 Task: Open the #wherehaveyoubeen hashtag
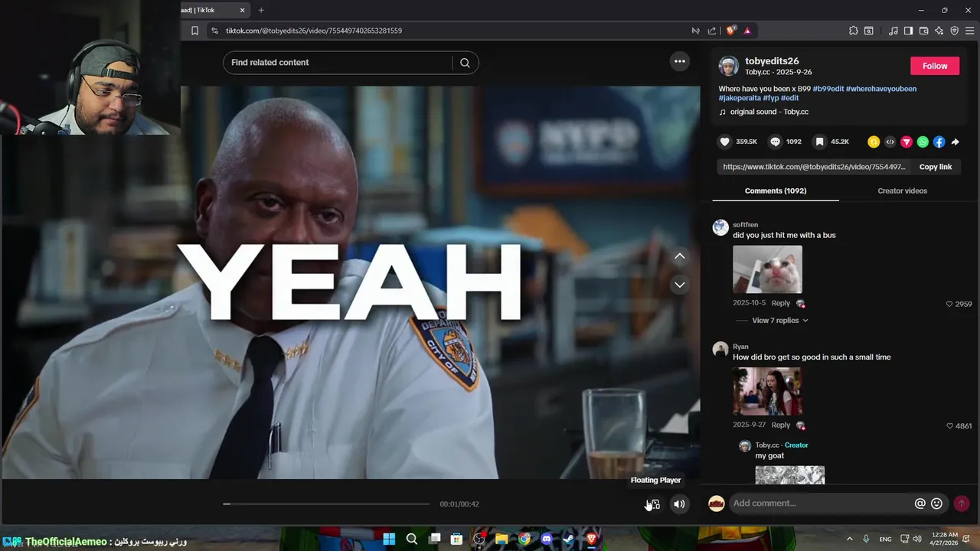click(x=881, y=89)
